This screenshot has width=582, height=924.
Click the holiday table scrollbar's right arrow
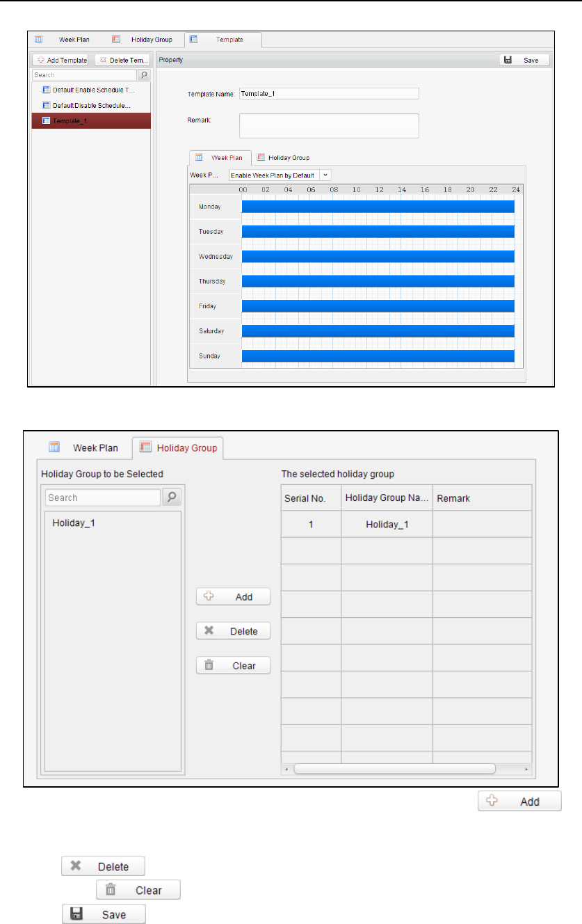[x=526, y=769]
